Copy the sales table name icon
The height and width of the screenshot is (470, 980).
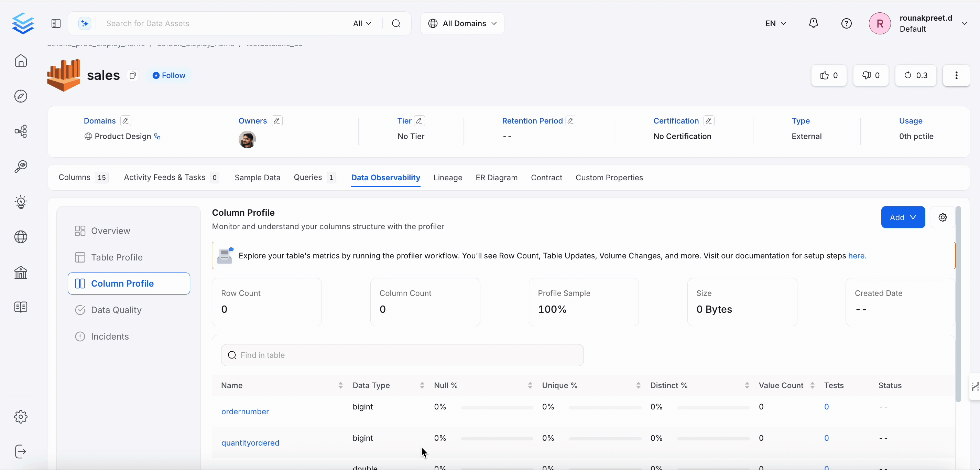coord(132,75)
